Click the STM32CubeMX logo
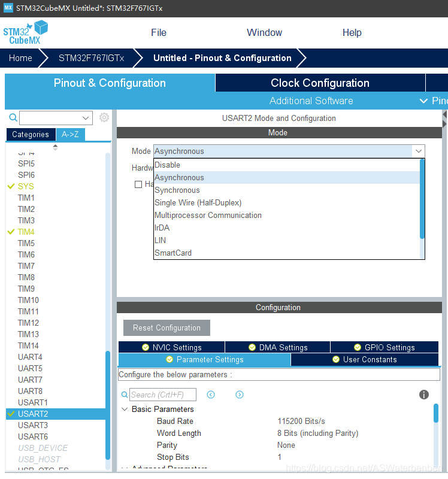 pyautogui.click(x=26, y=33)
